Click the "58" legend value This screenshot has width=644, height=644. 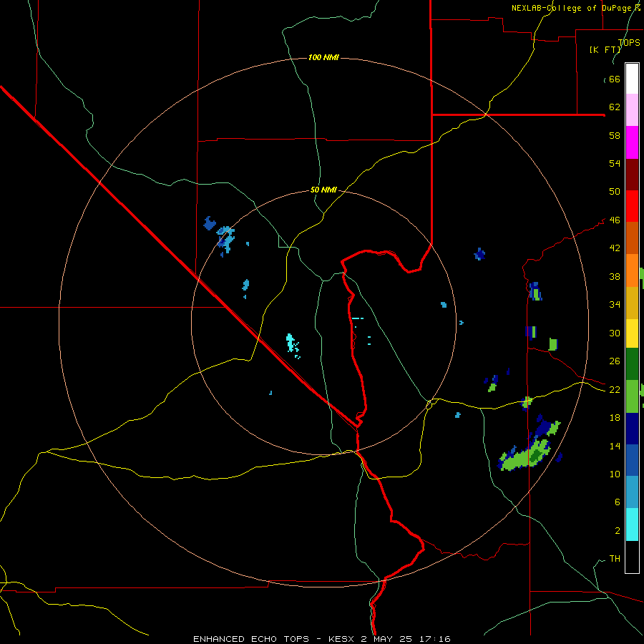coord(615,135)
